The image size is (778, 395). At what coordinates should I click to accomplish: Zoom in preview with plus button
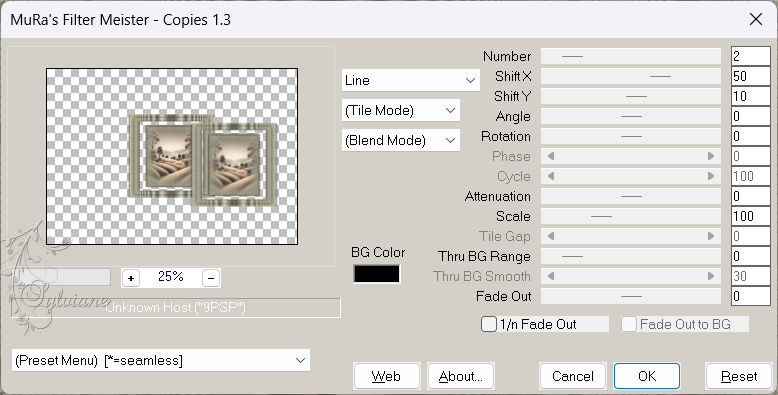[131, 278]
